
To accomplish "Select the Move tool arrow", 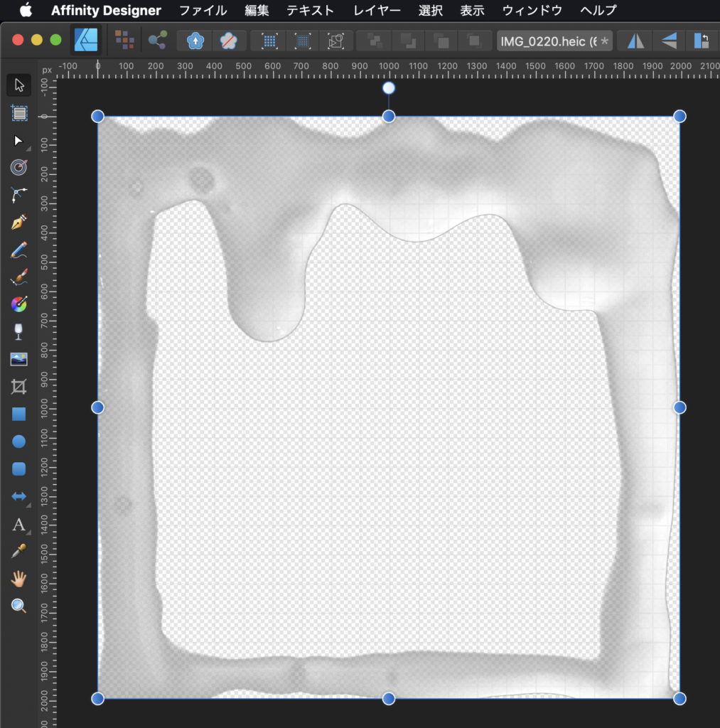I will click(x=19, y=85).
